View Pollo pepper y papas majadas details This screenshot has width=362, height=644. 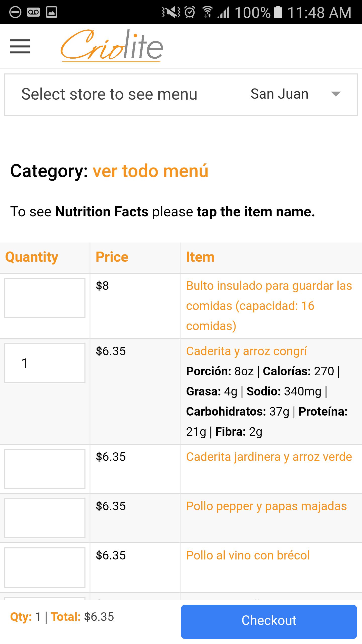(x=266, y=506)
